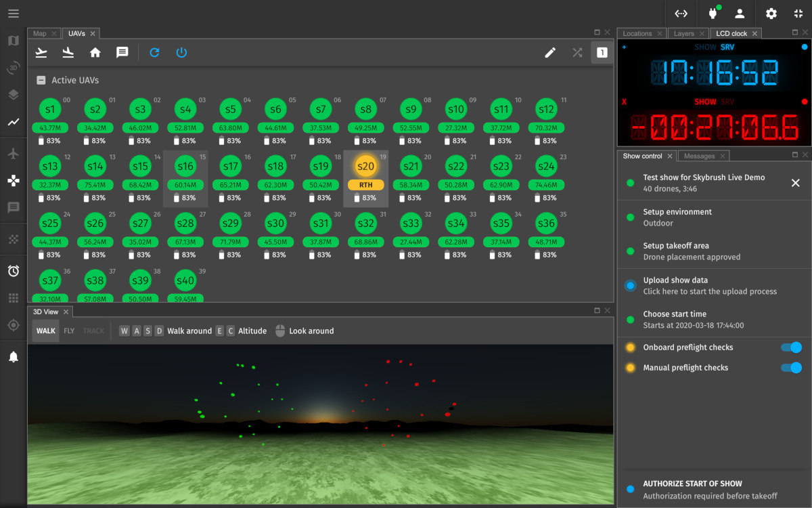
Task: Open the messages icon in the UAVs toolbar
Action: tap(122, 52)
